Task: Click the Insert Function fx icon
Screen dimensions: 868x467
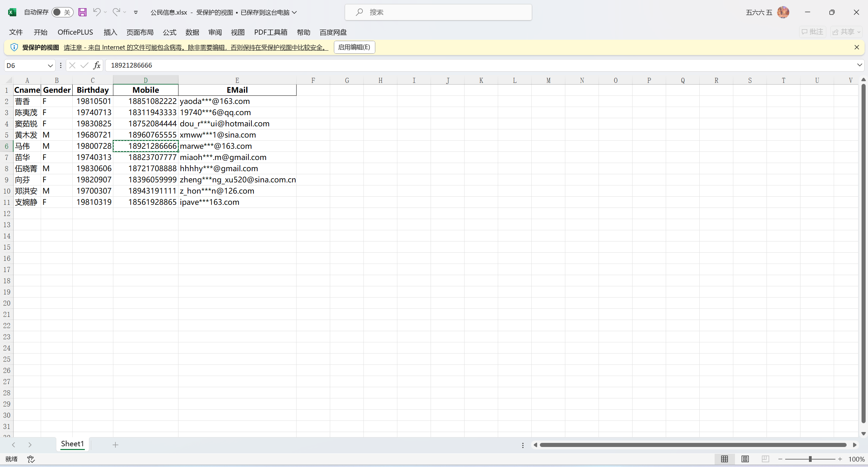Action: [x=97, y=65]
